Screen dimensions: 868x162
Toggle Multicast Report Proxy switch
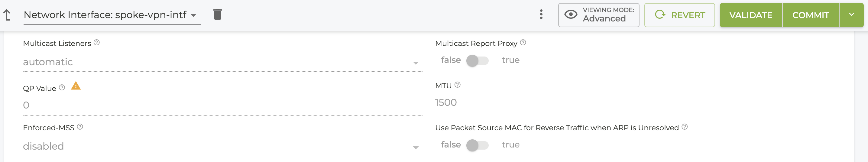pos(477,61)
